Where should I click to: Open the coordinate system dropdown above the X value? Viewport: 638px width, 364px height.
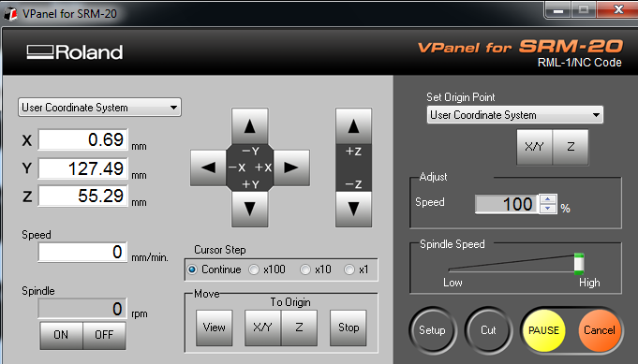click(99, 108)
